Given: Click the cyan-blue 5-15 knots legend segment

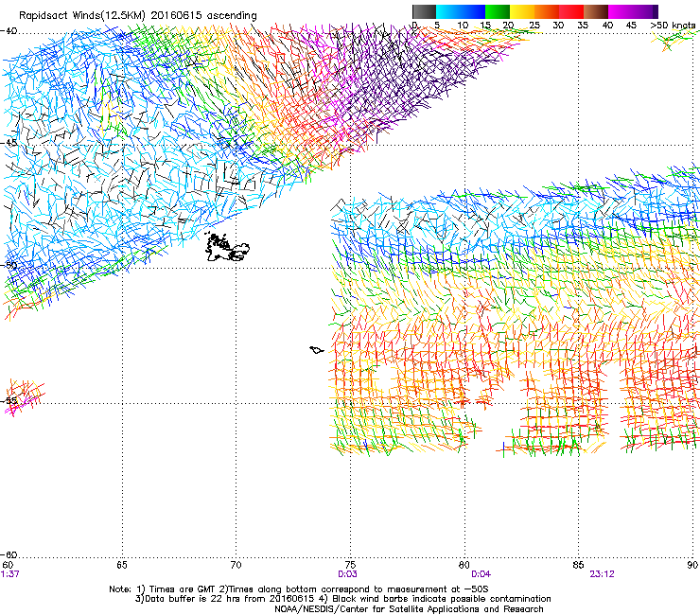Looking at the screenshot, I should pyautogui.click(x=461, y=11).
